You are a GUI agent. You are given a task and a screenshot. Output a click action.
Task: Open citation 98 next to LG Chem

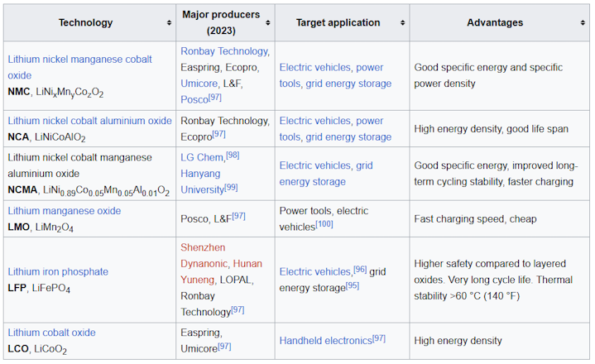[x=233, y=155]
